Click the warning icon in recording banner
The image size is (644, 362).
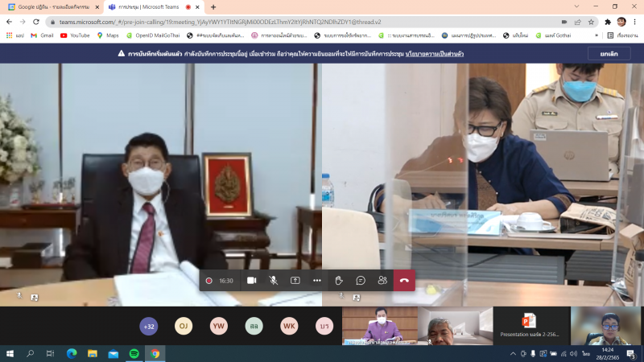122,53
